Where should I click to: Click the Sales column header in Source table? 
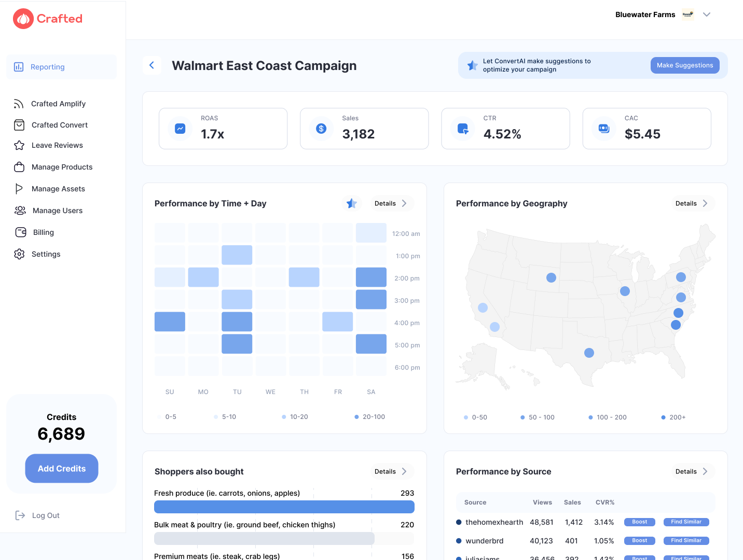pos(572,502)
